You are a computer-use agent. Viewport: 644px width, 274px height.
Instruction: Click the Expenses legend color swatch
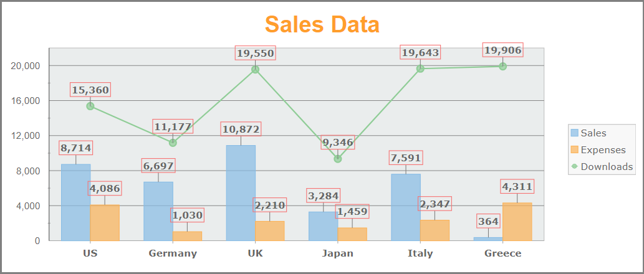574,149
